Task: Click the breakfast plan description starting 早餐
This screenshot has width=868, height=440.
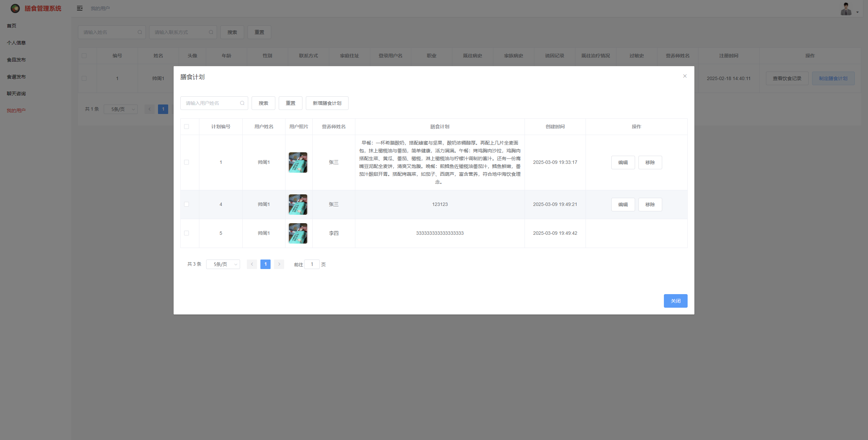Action: 440,162
